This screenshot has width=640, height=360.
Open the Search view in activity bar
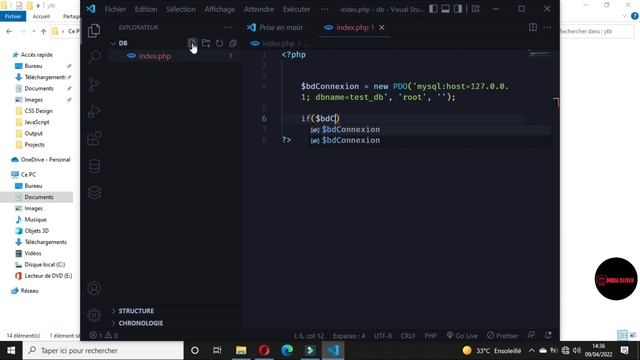tap(94, 57)
